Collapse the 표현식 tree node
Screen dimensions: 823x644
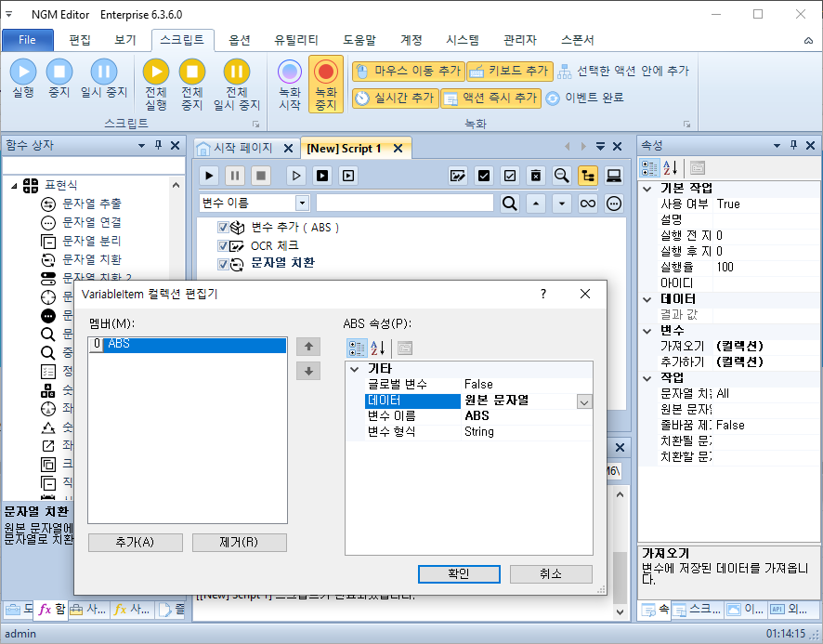14,186
